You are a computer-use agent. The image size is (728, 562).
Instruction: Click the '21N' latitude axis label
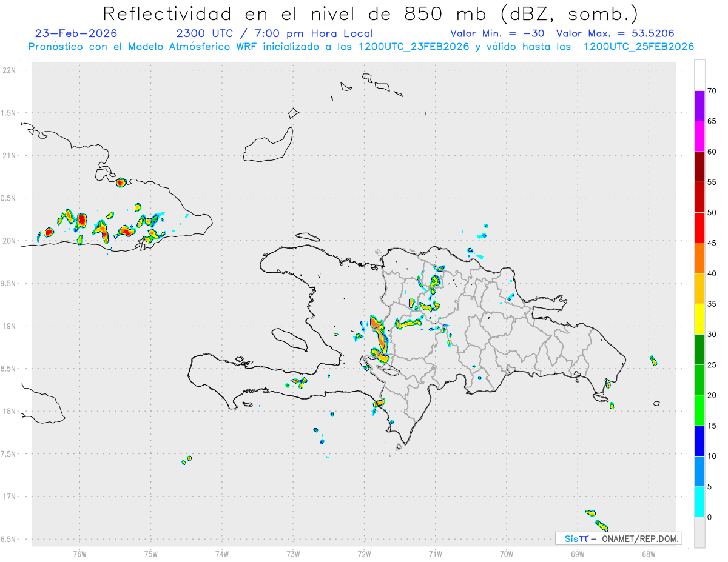(10, 156)
